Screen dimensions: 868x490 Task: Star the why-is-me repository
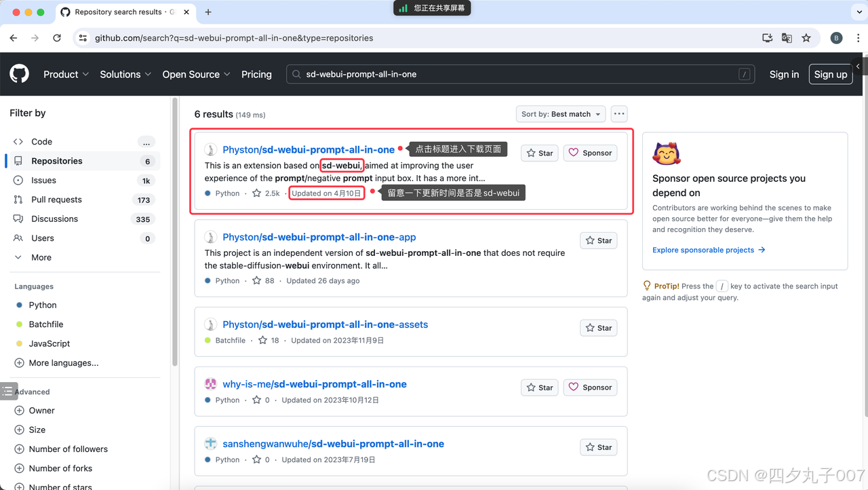pyautogui.click(x=540, y=388)
